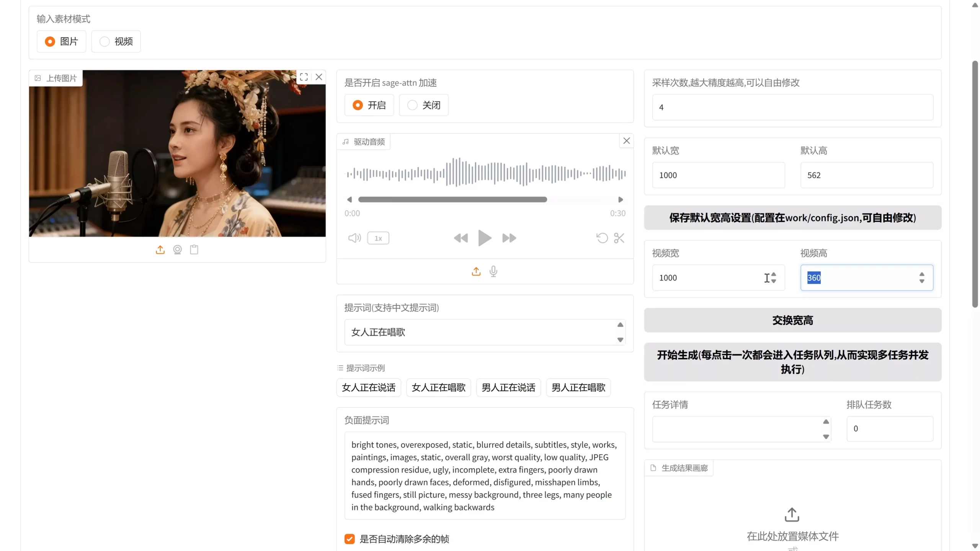
Task: Open the webcam capture icon
Action: point(177,249)
